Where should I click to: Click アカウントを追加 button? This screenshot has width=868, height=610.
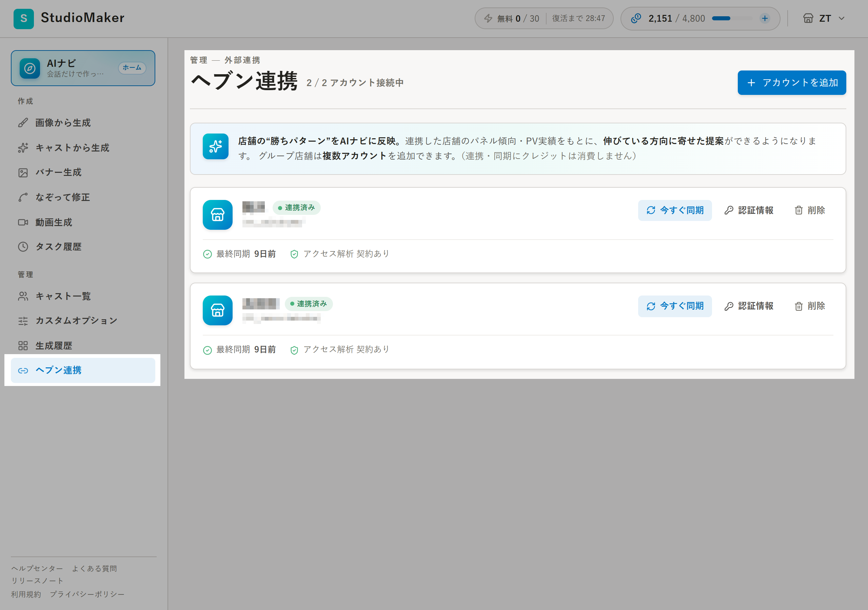tap(792, 83)
